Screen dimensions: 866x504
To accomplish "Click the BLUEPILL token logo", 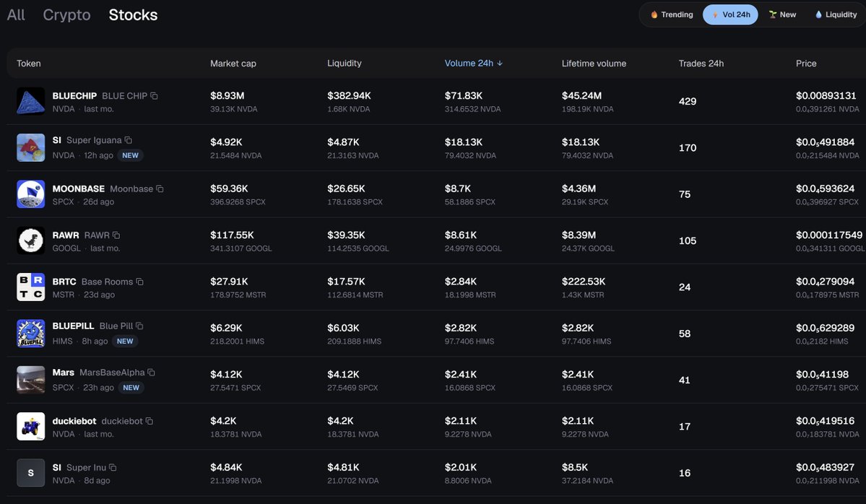I will 31,334.
